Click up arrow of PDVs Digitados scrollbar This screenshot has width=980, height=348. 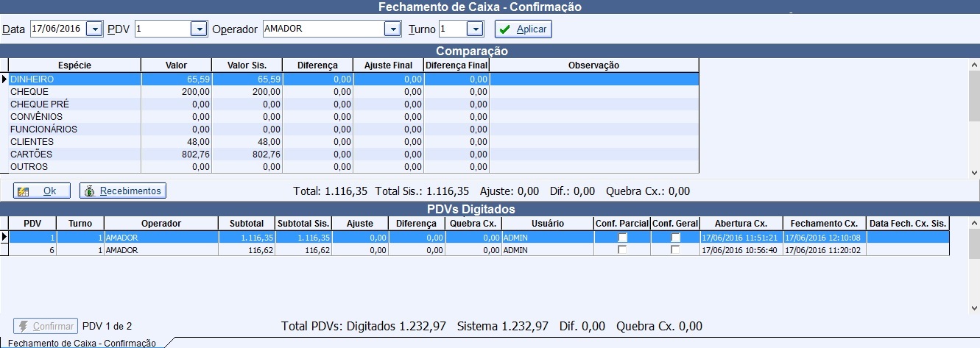point(974,222)
